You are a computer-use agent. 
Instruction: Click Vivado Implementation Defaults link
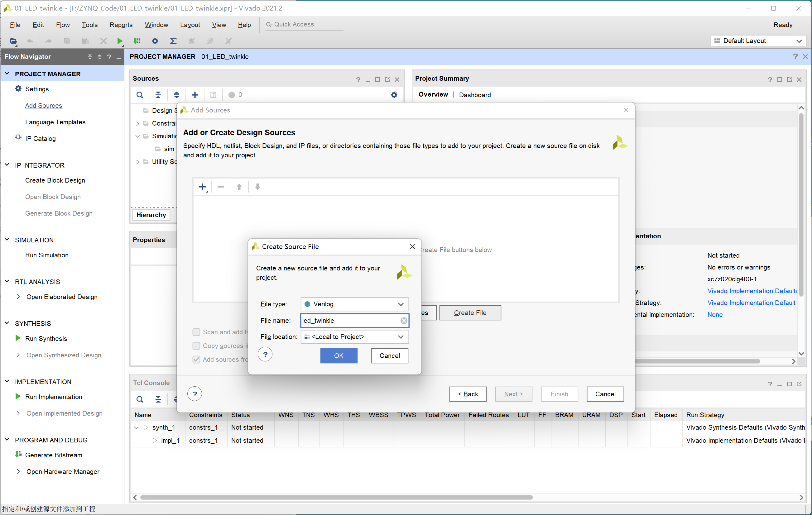(752, 291)
